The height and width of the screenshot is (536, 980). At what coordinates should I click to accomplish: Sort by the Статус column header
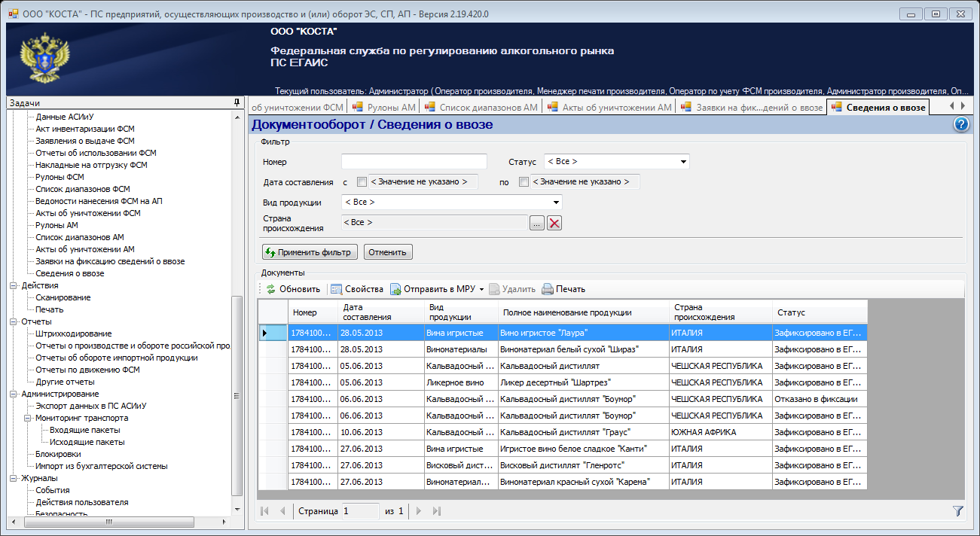point(820,312)
